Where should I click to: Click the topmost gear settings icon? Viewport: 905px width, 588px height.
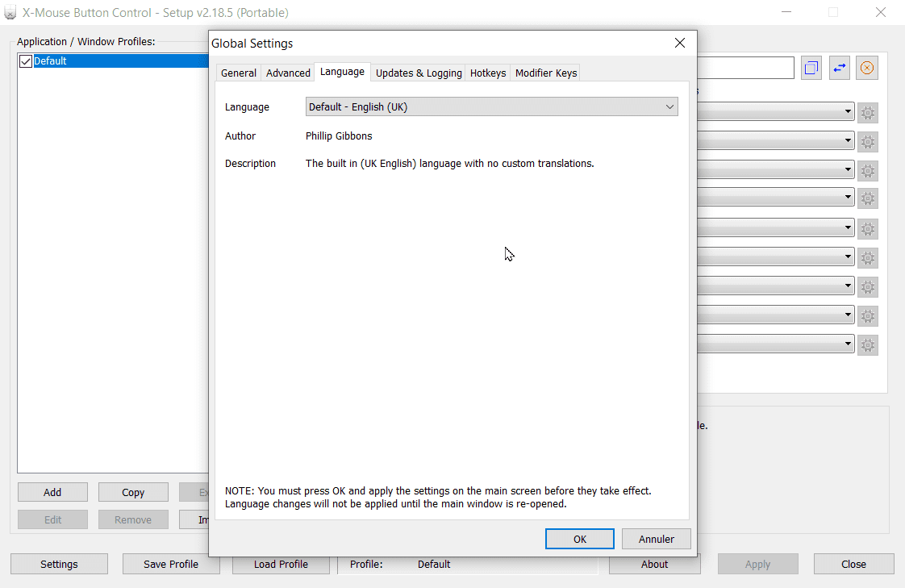(868, 114)
